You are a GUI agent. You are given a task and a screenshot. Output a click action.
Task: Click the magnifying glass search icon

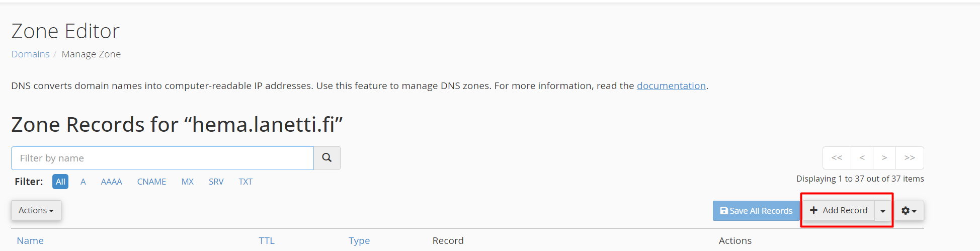tap(327, 158)
